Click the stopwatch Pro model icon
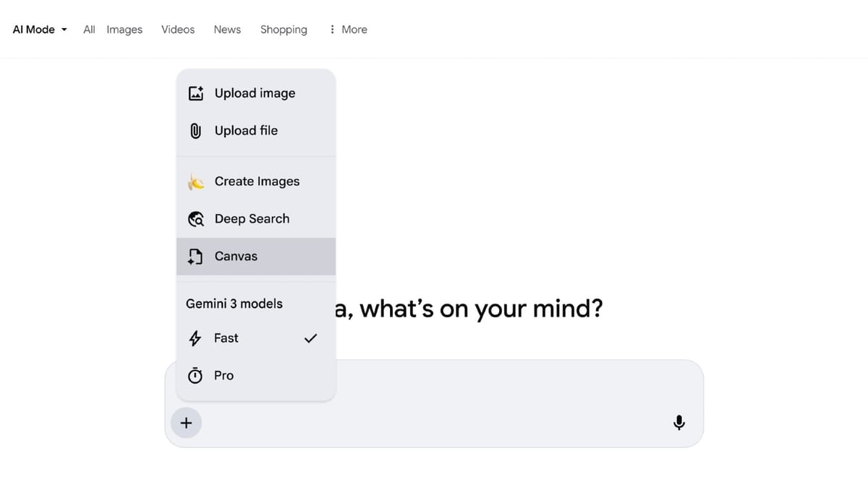Image resolution: width=868 pixels, height=488 pixels. [x=195, y=375]
